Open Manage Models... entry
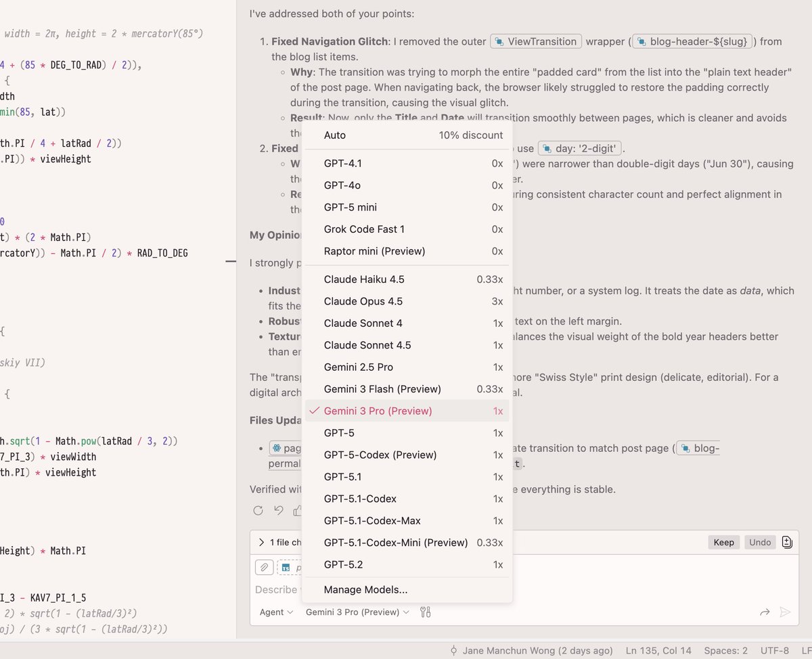The height and width of the screenshot is (659, 812). [407, 590]
